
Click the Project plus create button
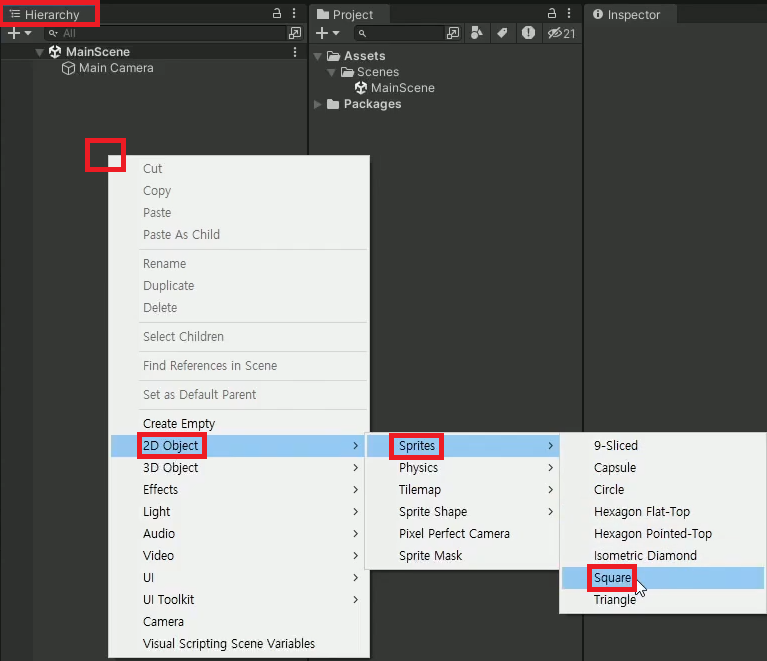(321, 33)
